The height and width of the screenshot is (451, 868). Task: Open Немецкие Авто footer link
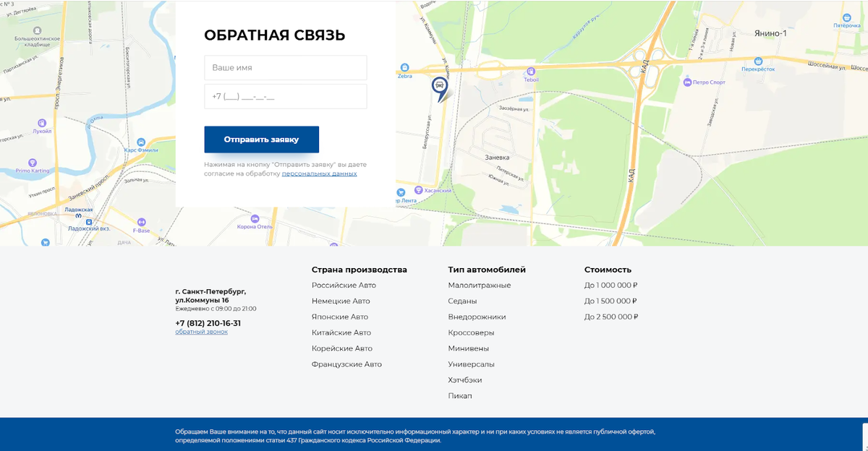(341, 301)
